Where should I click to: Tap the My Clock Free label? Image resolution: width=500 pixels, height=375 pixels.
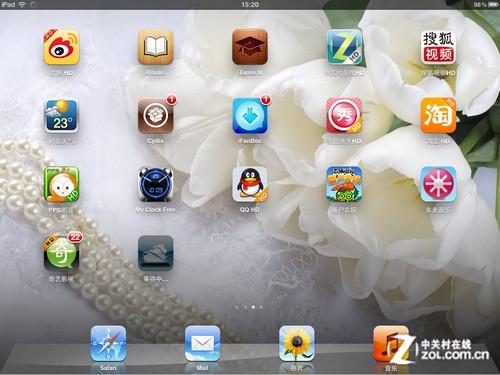point(156,210)
